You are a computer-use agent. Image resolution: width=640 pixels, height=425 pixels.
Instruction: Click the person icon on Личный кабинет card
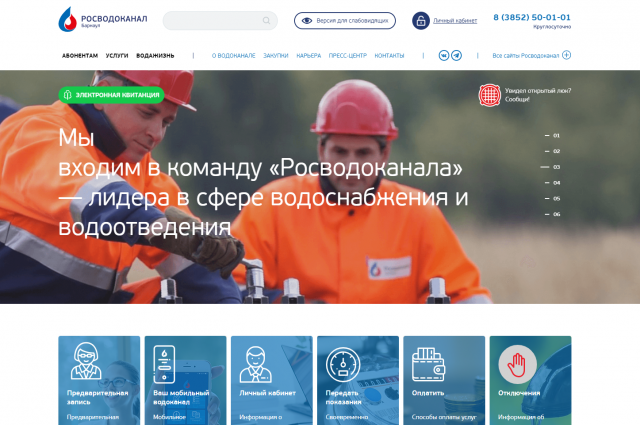[255, 364]
